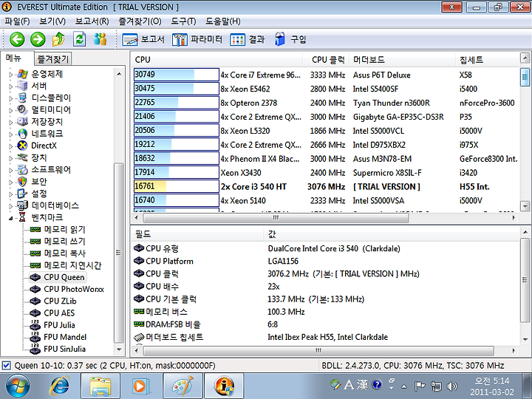Select the 소프트웨어 software icon in the tree
The width and height of the screenshot is (532, 399).
22,169
